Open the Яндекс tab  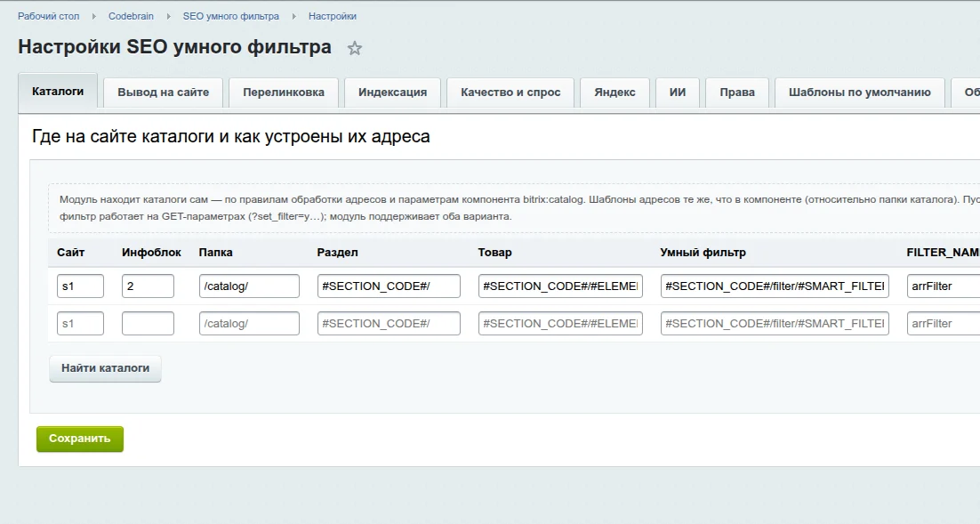point(615,93)
